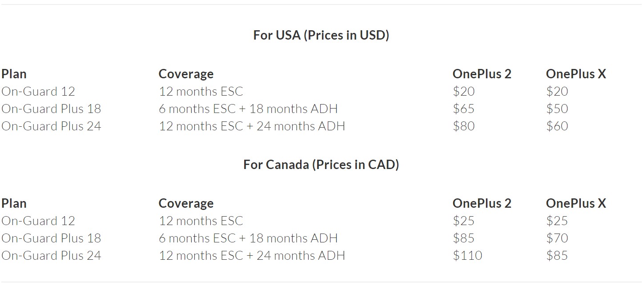Click the $65 OnePlus 2 USD price
644x286 pixels.
point(463,109)
